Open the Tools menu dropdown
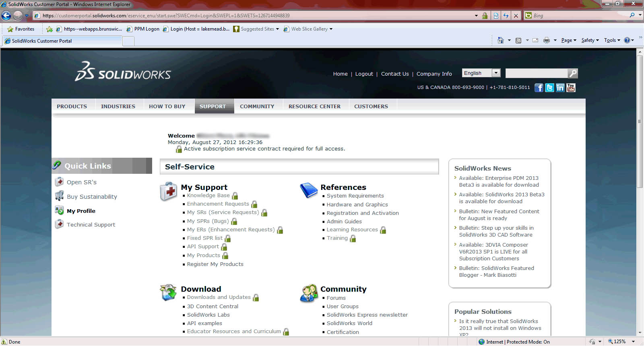 pyautogui.click(x=612, y=40)
